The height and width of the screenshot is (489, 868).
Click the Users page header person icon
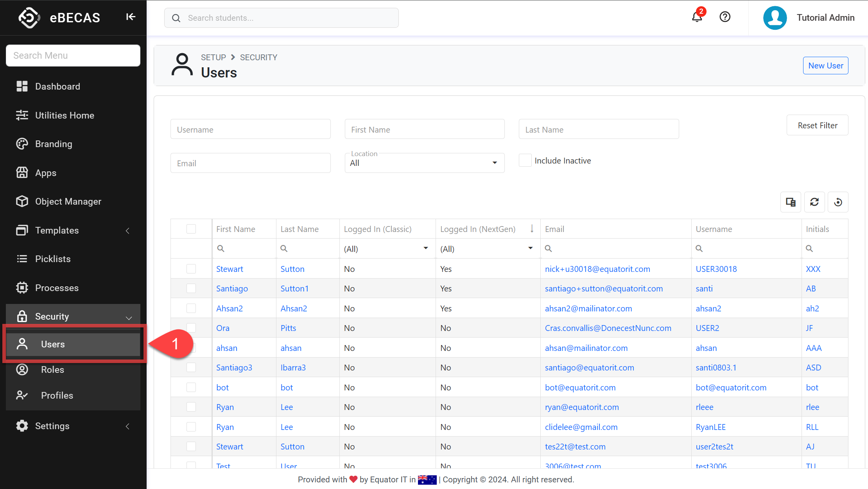[x=182, y=65]
